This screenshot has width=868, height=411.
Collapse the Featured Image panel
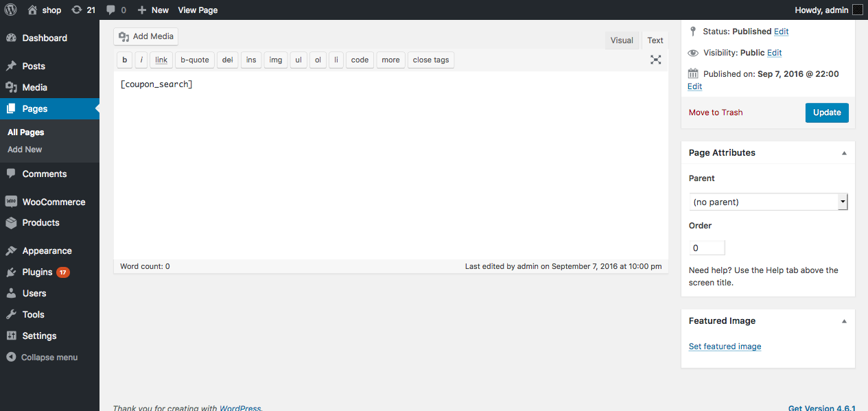[x=844, y=321]
